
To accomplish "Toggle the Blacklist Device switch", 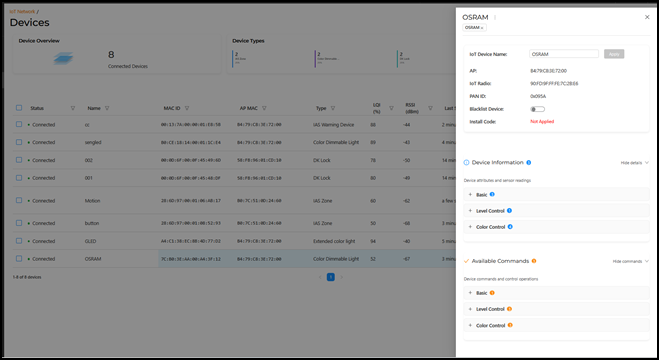I will coord(538,109).
